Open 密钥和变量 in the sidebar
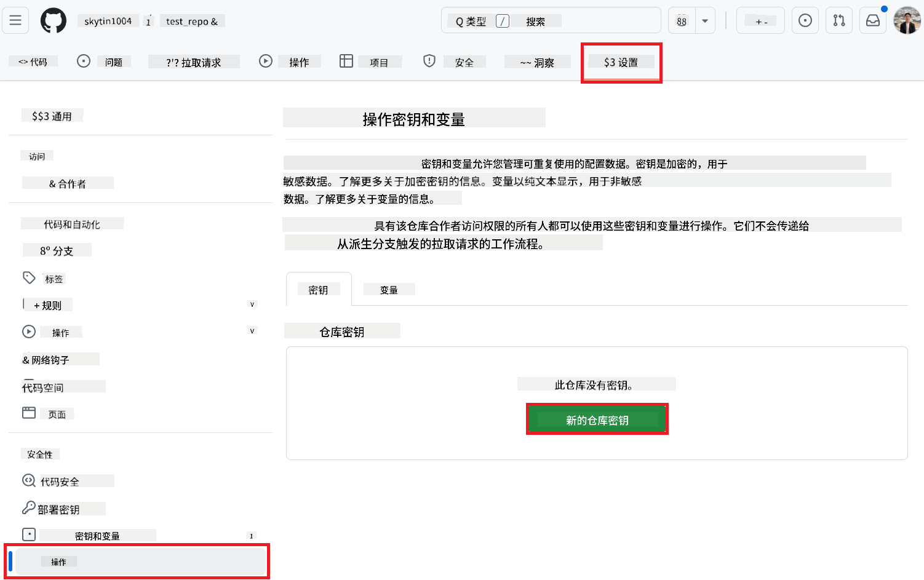Viewport: 924px width, 580px height. pos(97,535)
